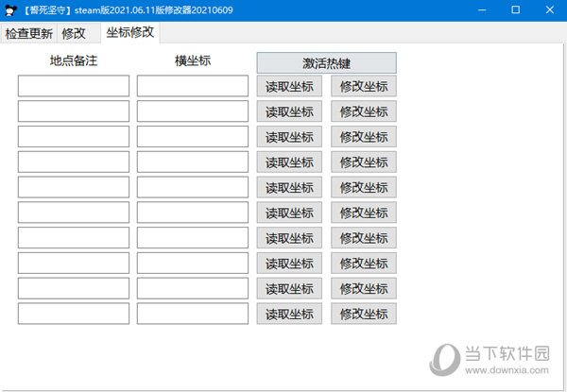Click 读取坐标 in the first row

(289, 86)
